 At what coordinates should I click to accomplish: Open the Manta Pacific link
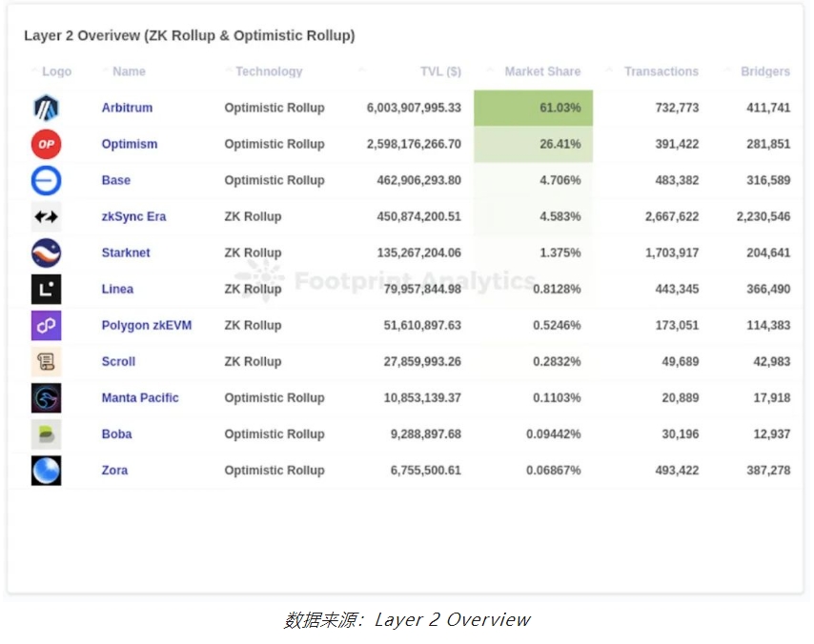point(140,398)
